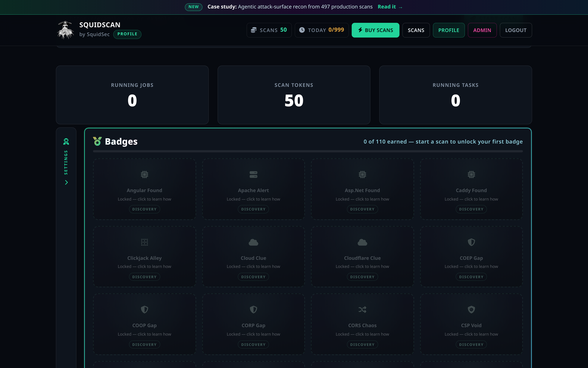Open the Admin nav item
The image size is (588, 368).
coord(482,30)
